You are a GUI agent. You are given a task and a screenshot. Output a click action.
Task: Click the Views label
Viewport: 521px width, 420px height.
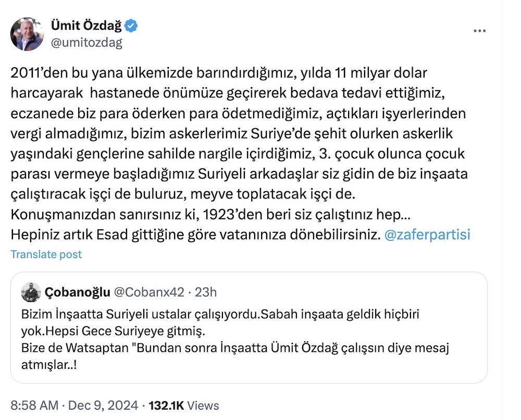pos(203,405)
